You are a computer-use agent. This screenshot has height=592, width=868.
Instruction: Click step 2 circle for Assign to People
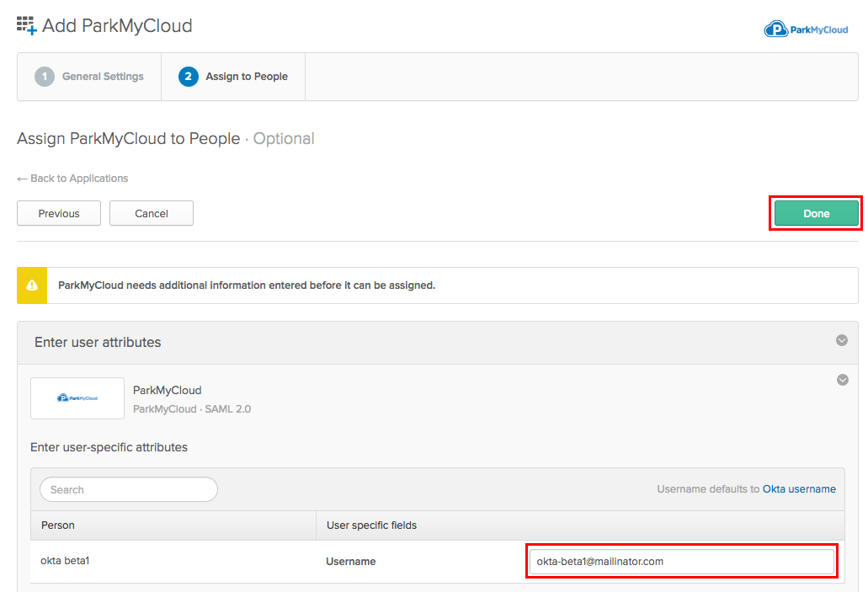point(189,77)
